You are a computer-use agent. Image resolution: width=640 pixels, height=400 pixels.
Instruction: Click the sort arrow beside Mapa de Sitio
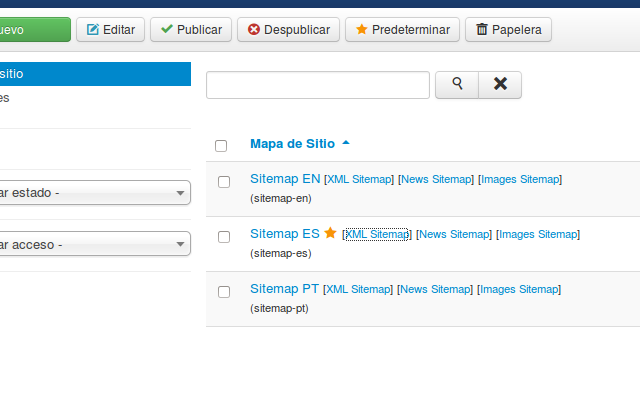coord(346,144)
